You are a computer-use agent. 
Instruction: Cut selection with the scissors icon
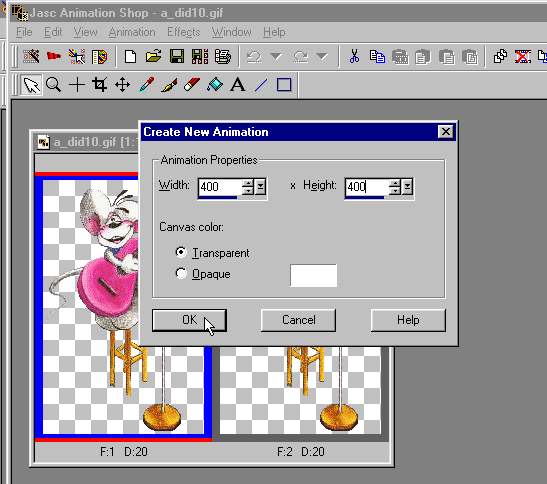pyautogui.click(x=354, y=56)
